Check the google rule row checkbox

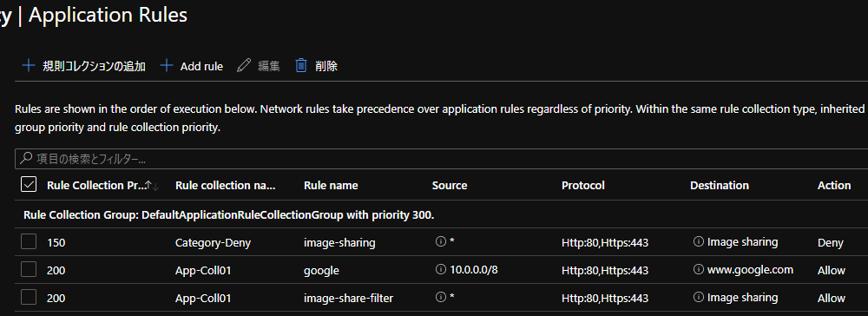click(x=29, y=269)
